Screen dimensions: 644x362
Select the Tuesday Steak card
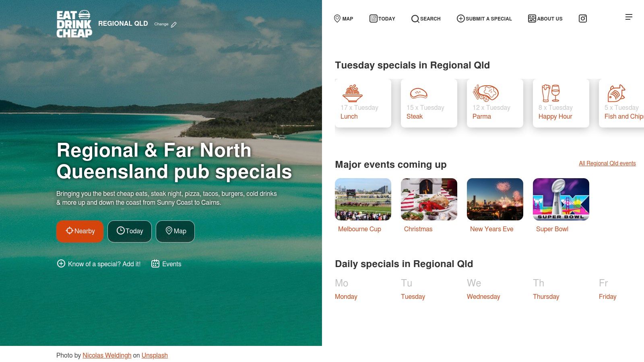point(429,103)
